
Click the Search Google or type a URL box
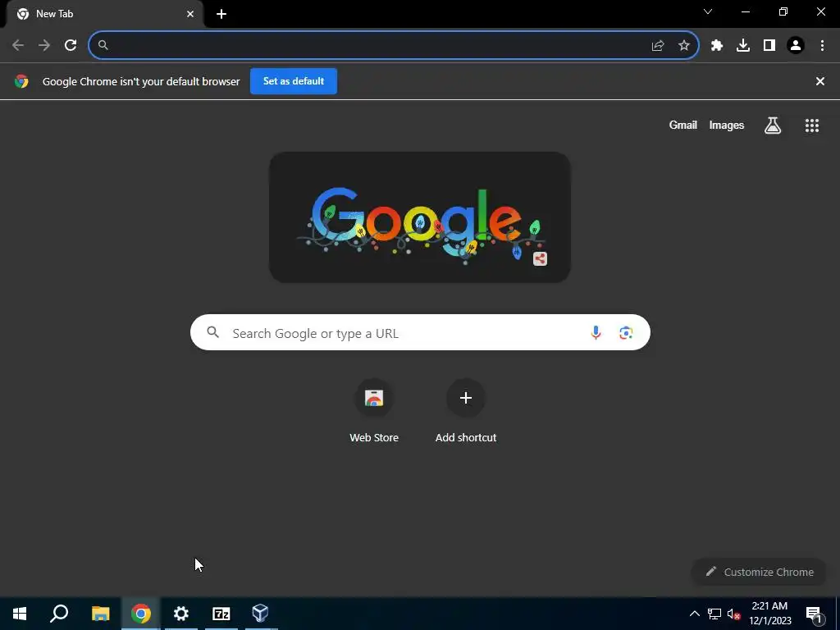point(420,333)
